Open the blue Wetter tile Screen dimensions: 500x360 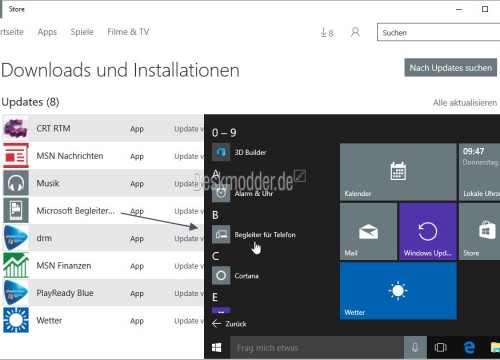[398, 291]
